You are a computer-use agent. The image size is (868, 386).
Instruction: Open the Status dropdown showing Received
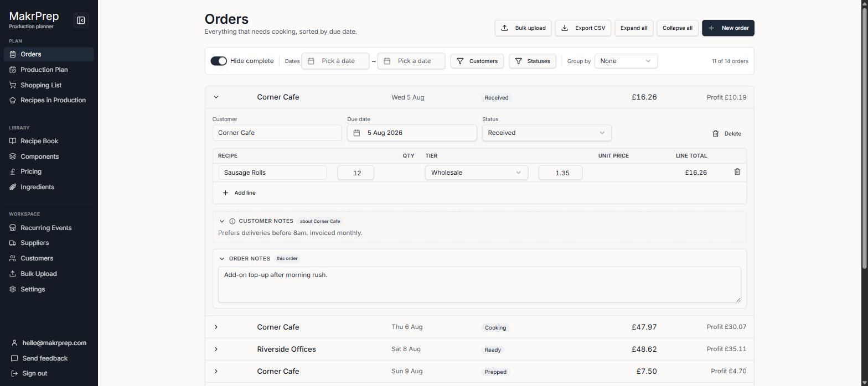point(546,133)
